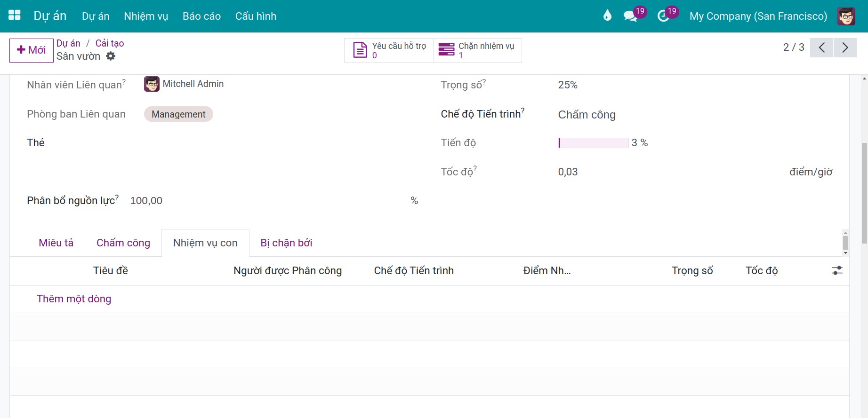
Task: Click the Tiến độ progress bar
Action: [593, 143]
